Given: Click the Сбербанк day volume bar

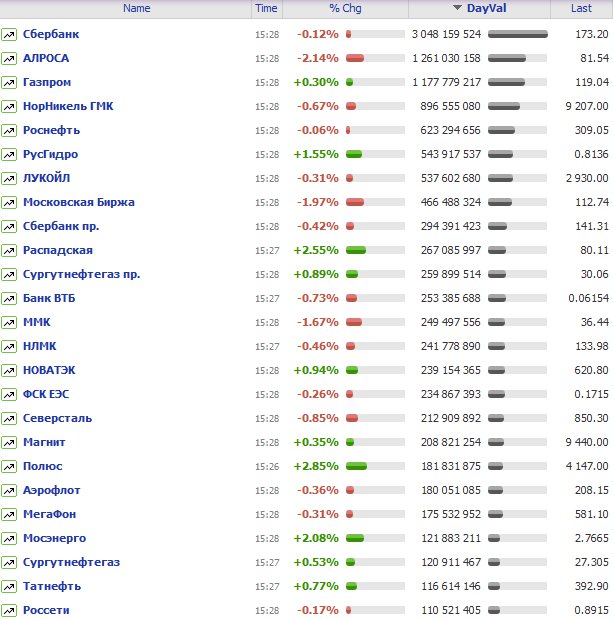Looking at the screenshot, I should click(518, 34).
